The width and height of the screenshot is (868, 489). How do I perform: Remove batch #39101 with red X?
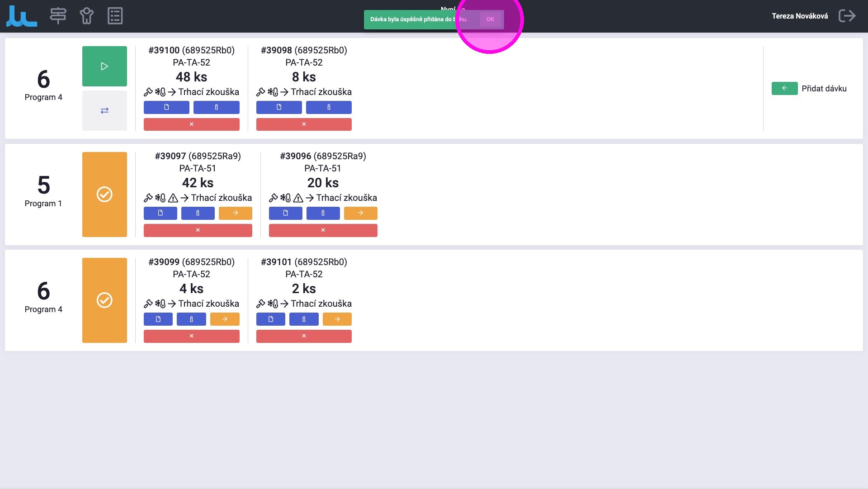(x=304, y=336)
